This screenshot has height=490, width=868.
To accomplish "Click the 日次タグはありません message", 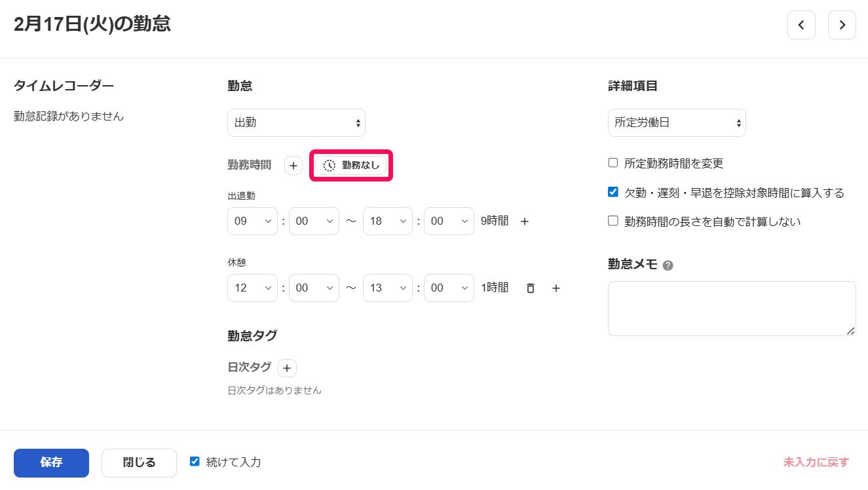I will [274, 390].
